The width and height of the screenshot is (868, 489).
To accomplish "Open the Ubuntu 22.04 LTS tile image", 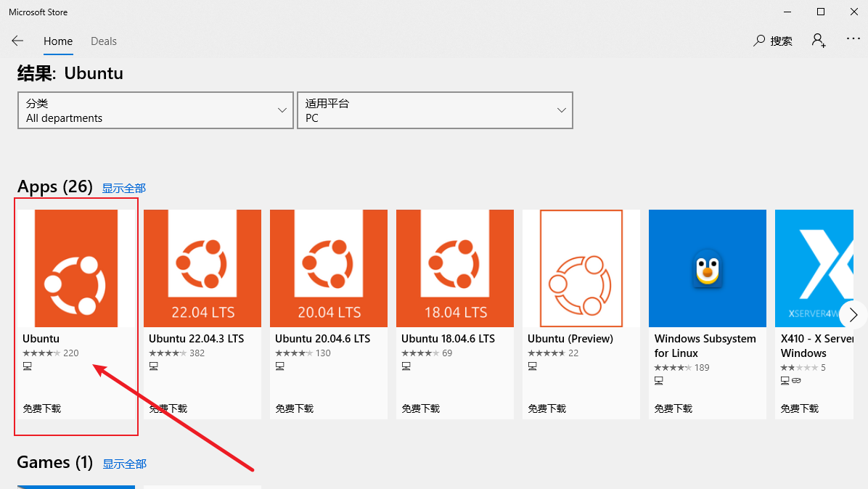I will coord(202,268).
